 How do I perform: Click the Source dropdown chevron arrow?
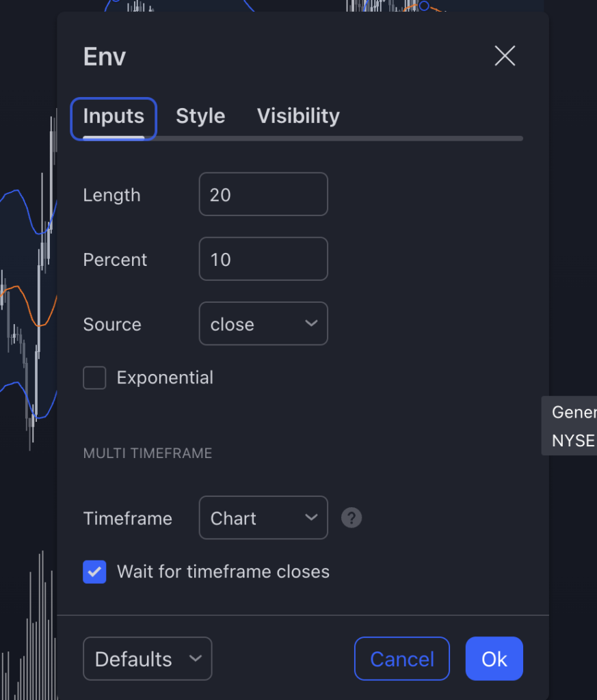[311, 323]
